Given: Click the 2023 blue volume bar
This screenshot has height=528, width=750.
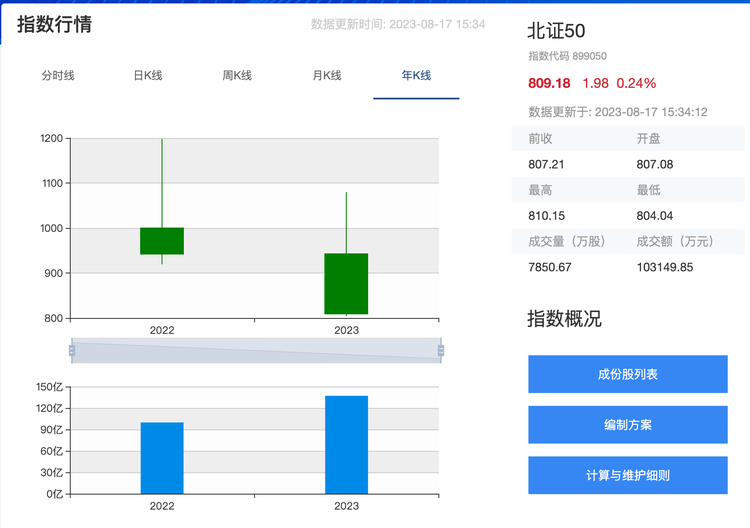Looking at the screenshot, I should point(346,445).
